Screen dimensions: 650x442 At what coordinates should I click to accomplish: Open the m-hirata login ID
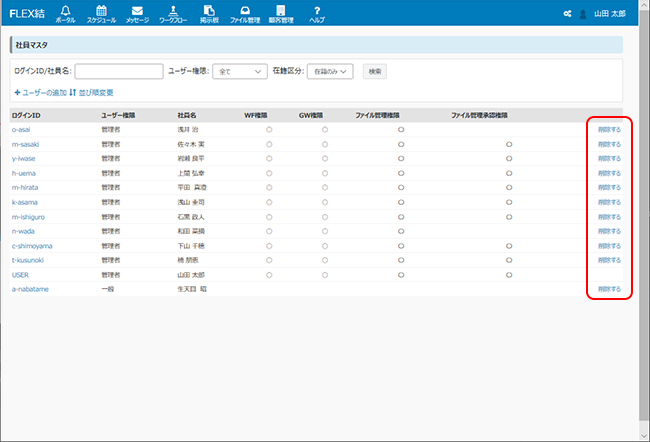[x=25, y=187]
